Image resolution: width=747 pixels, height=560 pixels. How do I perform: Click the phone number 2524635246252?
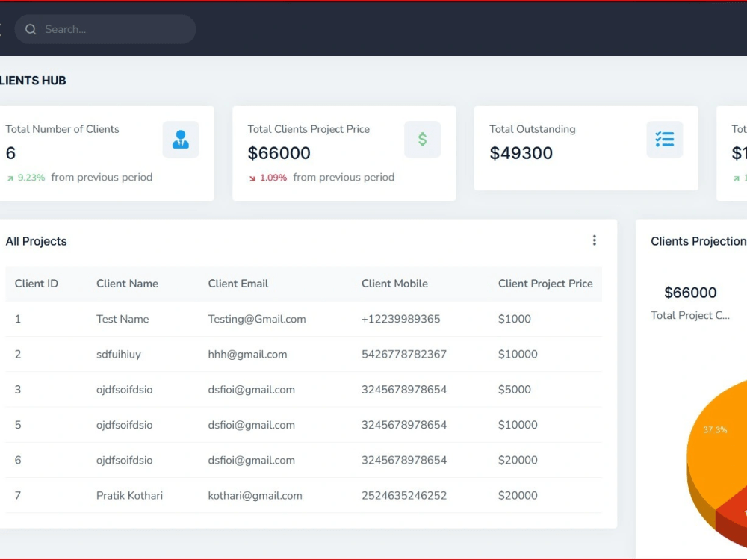pos(404,495)
